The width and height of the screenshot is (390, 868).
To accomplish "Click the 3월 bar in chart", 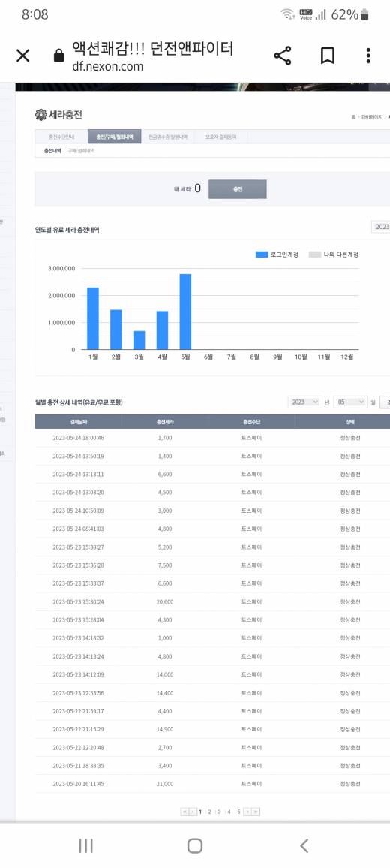I will tap(139, 340).
